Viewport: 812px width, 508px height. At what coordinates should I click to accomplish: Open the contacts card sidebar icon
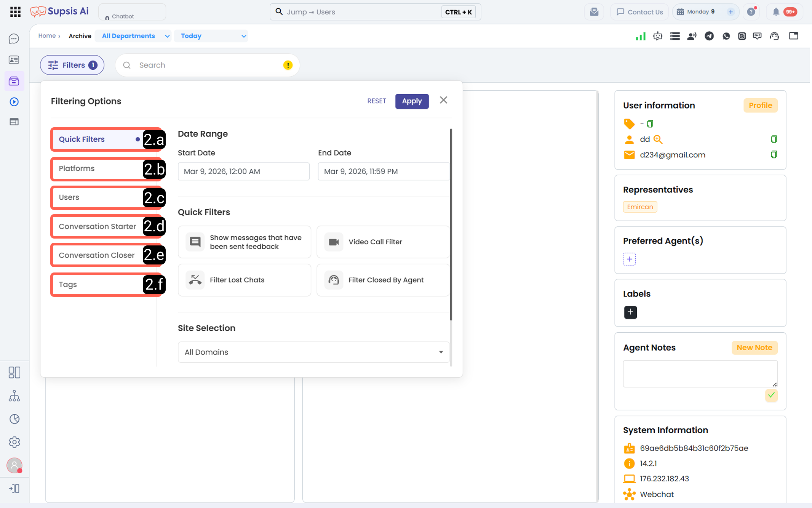(14, 60)
